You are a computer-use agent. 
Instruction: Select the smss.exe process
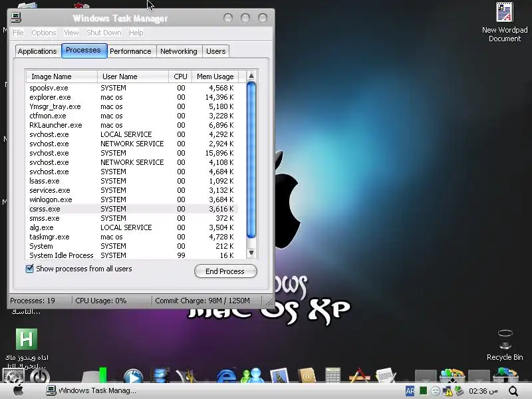coord(132,218)
